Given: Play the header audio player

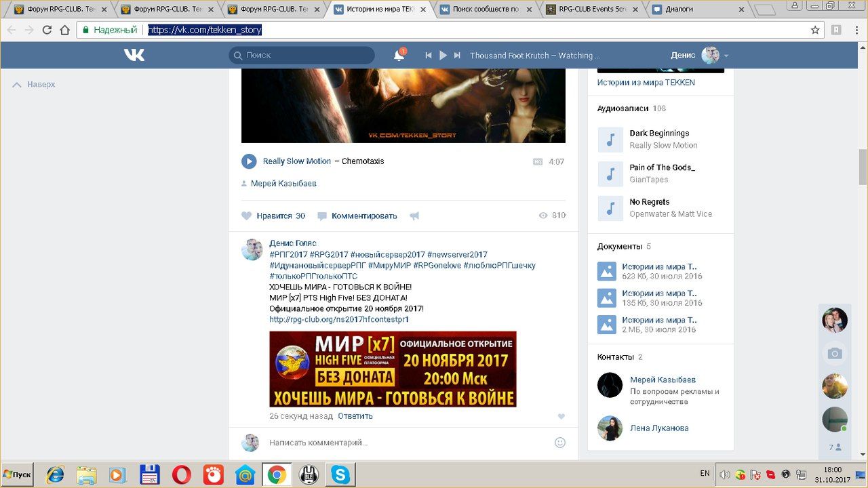Looking at the screenshot, I should (443, 56).
